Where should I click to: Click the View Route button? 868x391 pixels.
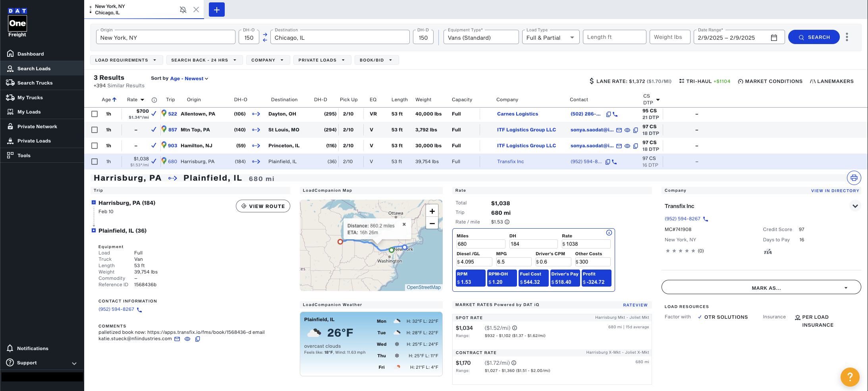[263, 206]
